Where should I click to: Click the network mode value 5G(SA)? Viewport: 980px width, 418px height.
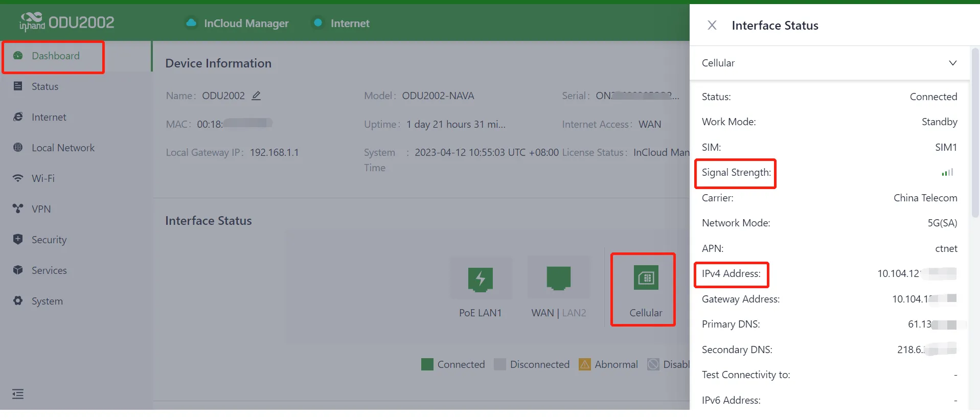click(942, 223)
